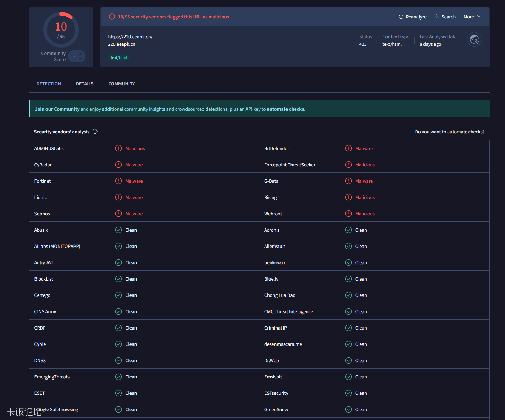Click the globe link URL icon

(x=474, y=40)
